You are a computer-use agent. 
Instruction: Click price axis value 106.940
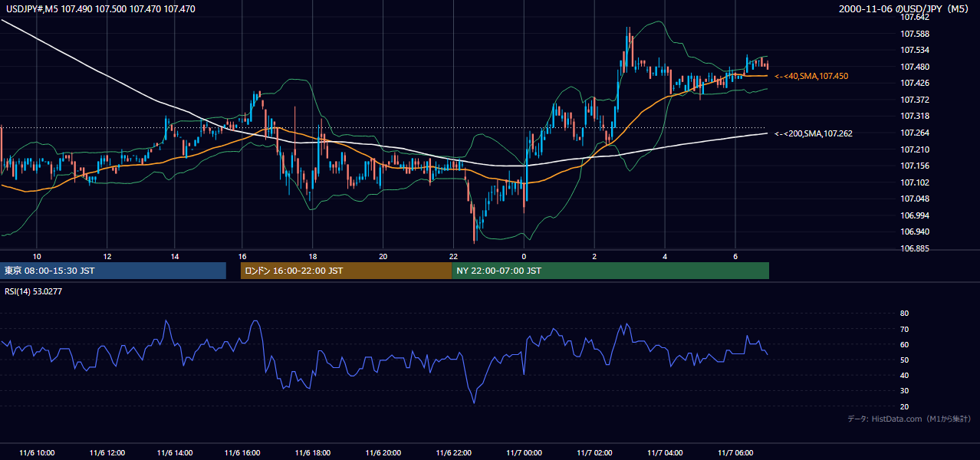click(x=914, y=232)
